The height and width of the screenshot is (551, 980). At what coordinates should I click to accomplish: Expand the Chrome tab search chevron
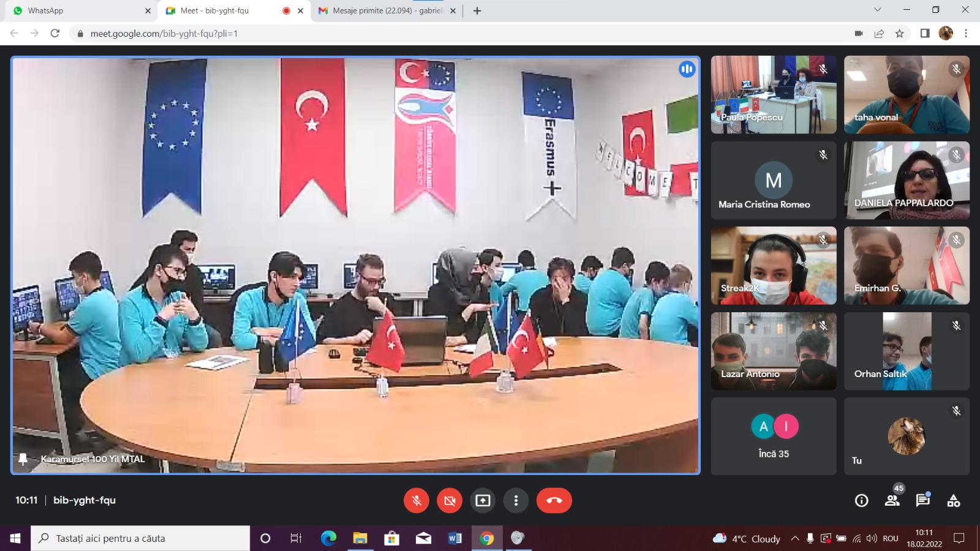pyautogui.click(x=877, y=10)
